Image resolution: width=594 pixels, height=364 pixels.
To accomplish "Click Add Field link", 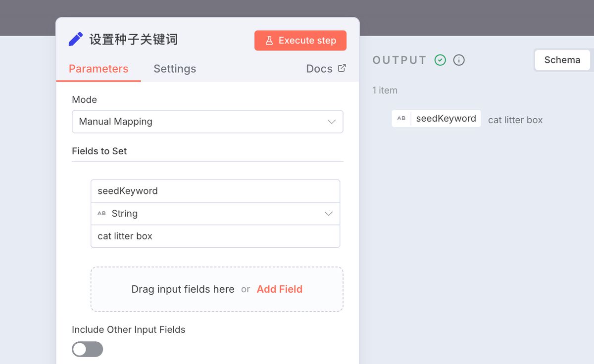I will click(279, 289).
